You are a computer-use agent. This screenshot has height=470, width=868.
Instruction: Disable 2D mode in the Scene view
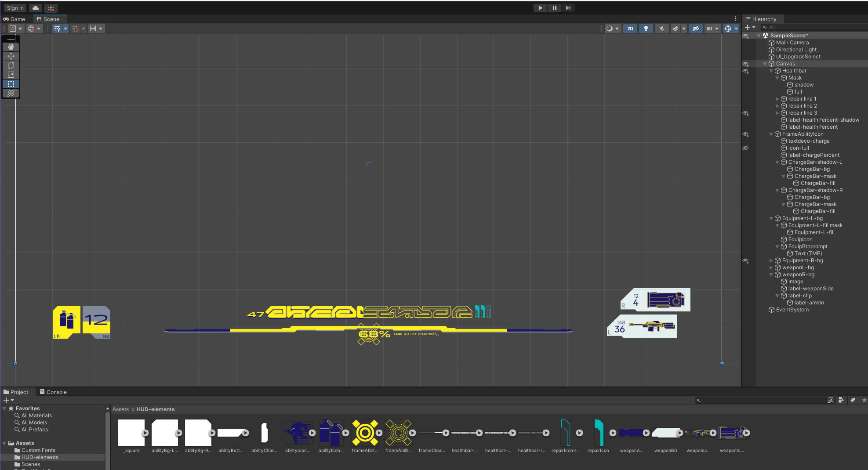pyautogui.click(x=630, y=28)
